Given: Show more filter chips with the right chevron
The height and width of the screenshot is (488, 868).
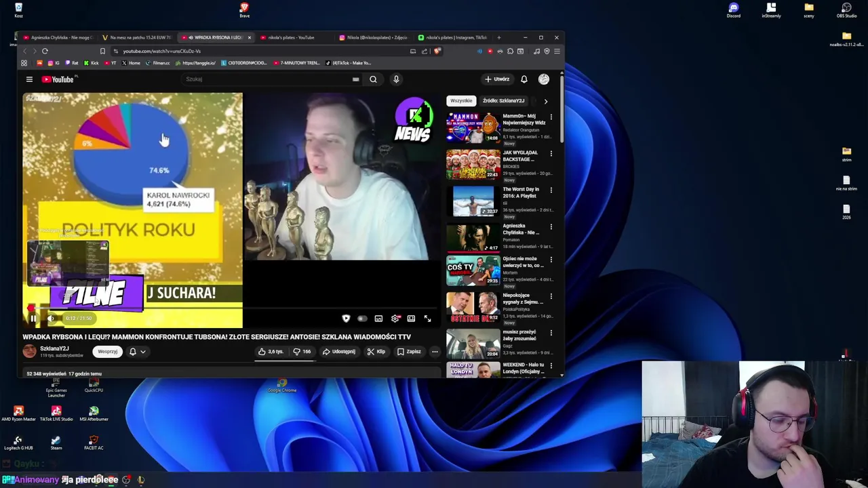Looking at the screenshot, I should point(546,101).
